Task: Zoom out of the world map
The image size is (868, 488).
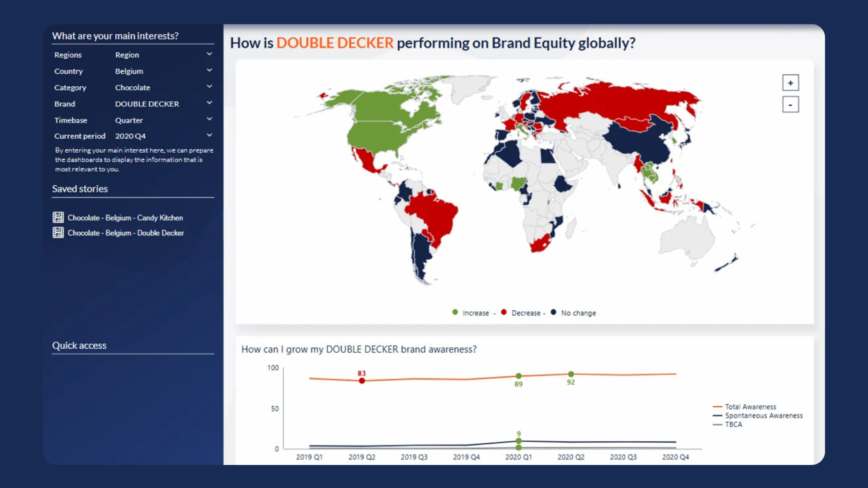Action: pyautogui.click(x=790, y=104)
